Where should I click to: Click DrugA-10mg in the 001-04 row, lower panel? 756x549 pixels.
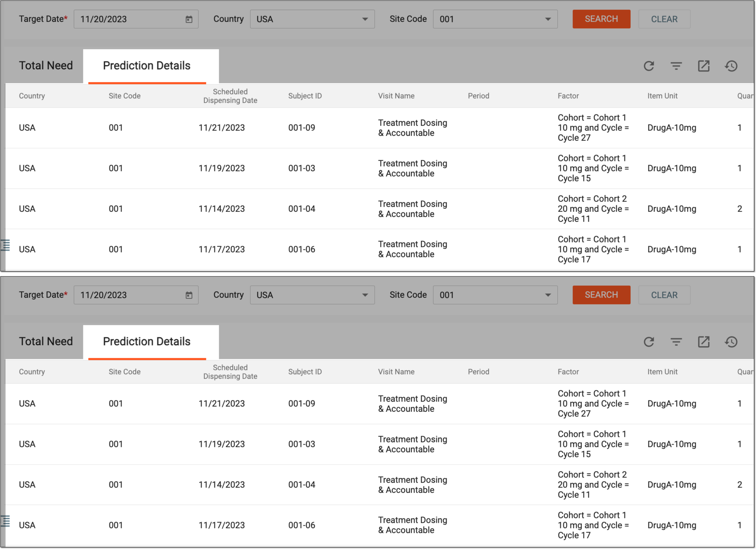[x=672, y=485]
